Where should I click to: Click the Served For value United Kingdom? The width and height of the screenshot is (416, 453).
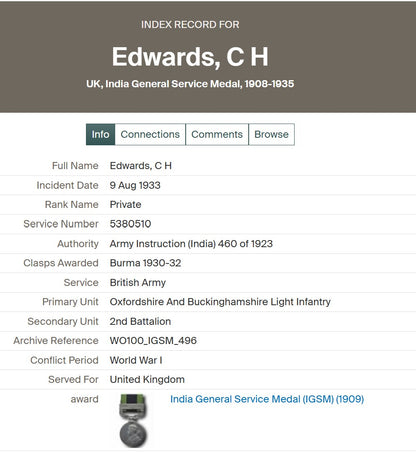coord(147,379)
